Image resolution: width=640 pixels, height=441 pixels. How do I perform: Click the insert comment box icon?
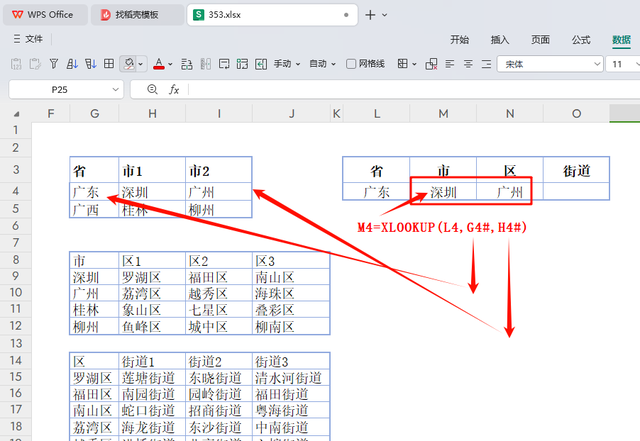pos(224,64)
